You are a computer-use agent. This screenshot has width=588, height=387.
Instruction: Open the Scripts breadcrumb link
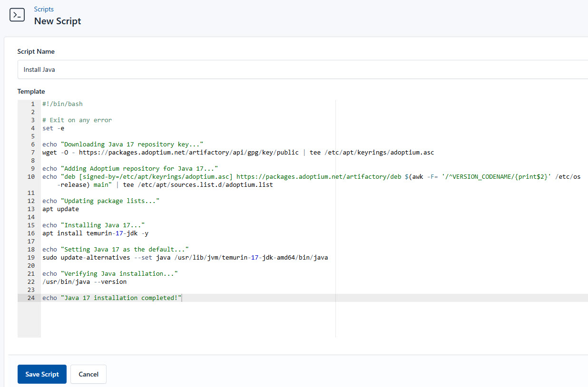[x=43, y=9]
